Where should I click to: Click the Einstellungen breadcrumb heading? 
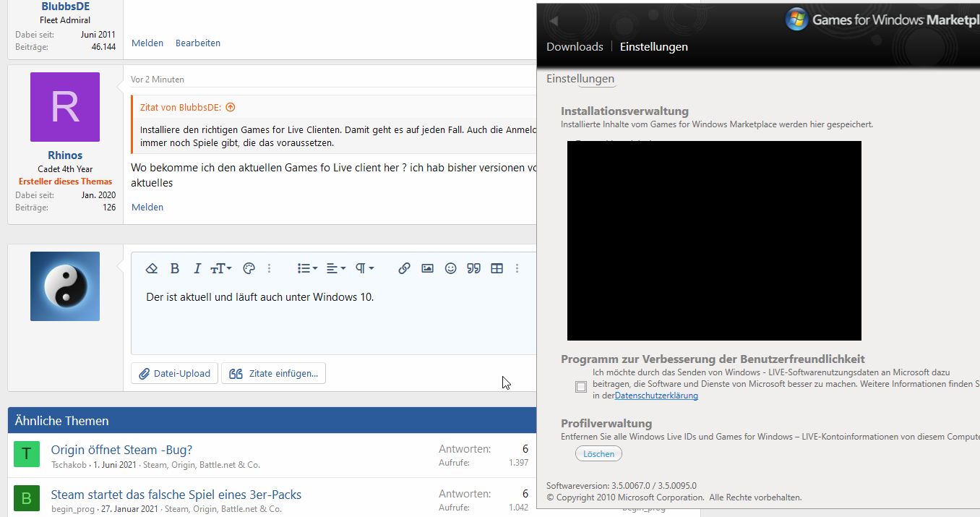(580, 79)
